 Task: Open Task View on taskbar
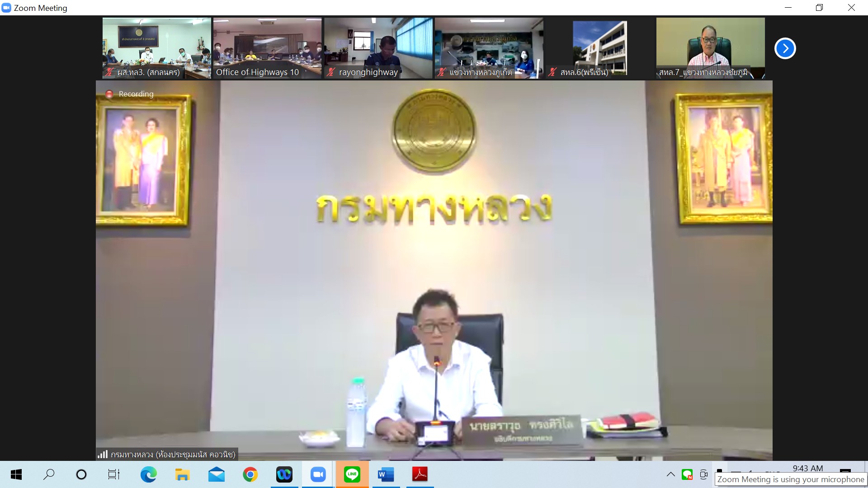click(x=114, y=474)
